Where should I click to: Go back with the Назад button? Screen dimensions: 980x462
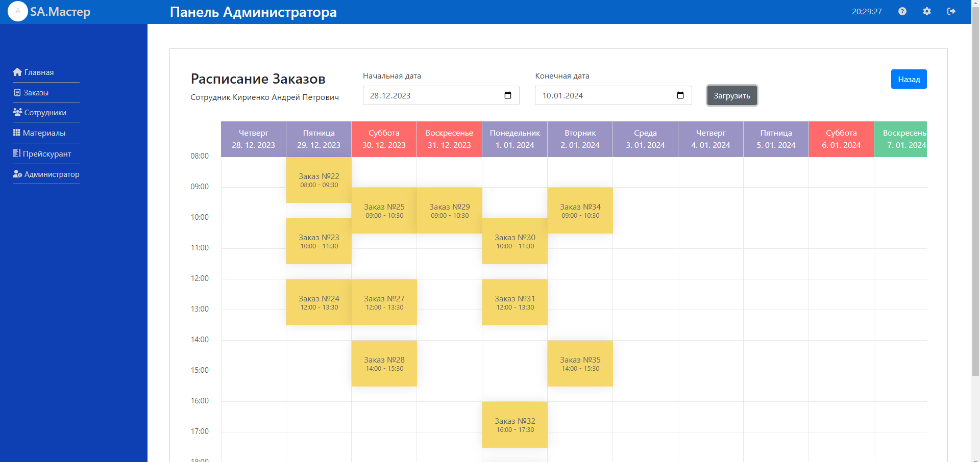pos(909,79)
